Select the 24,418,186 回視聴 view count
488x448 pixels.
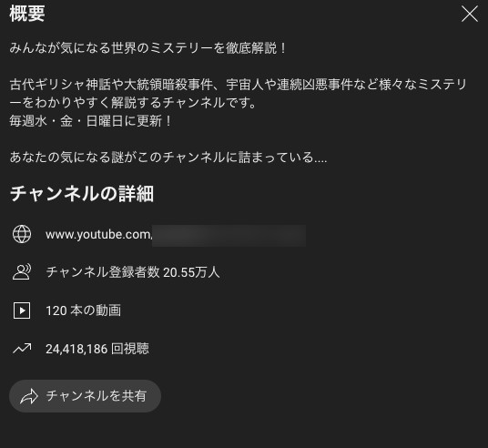97,349
